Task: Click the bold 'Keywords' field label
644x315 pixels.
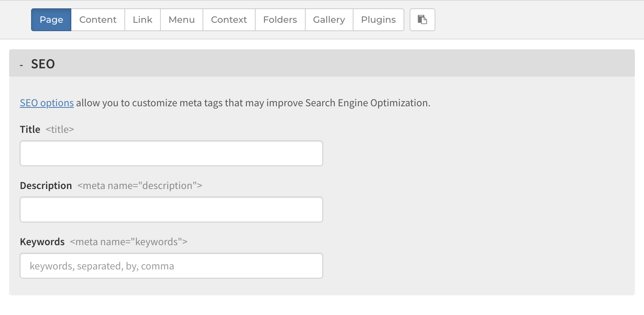Action: point(42,242)
